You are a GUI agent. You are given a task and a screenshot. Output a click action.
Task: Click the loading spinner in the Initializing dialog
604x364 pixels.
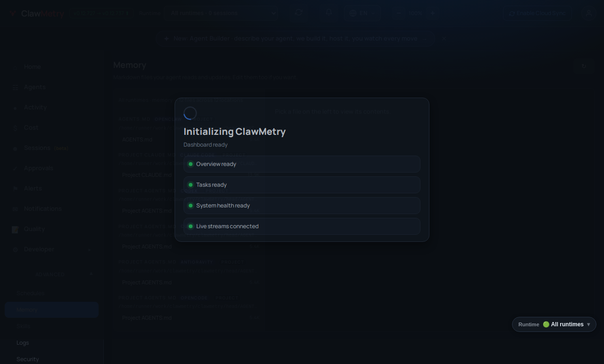tap(190, 113)
